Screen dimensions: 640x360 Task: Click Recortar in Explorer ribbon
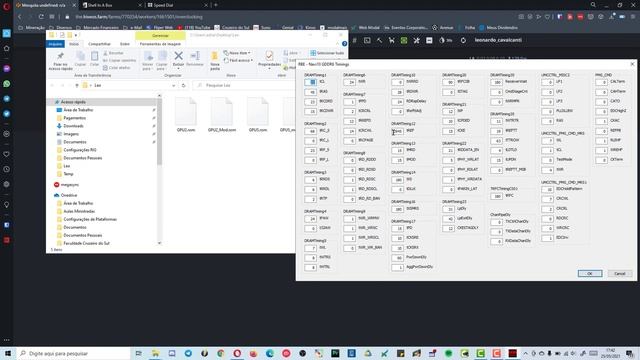(x=113, y=53)
